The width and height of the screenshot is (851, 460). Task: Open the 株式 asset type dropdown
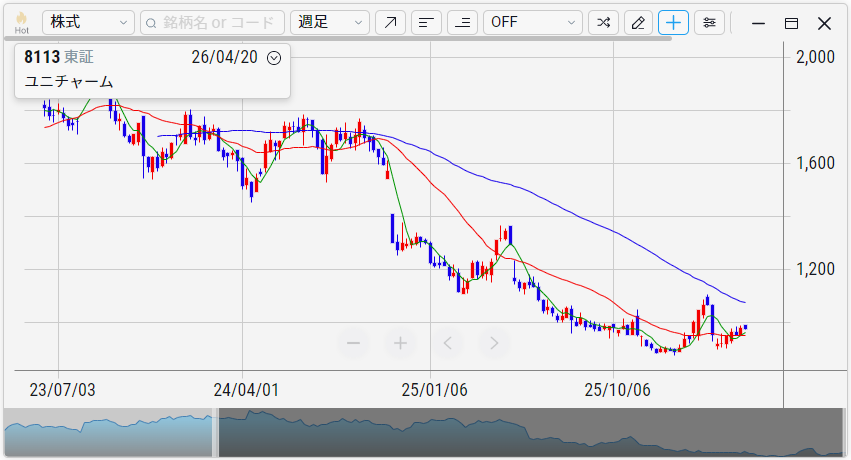coord(89,23)
